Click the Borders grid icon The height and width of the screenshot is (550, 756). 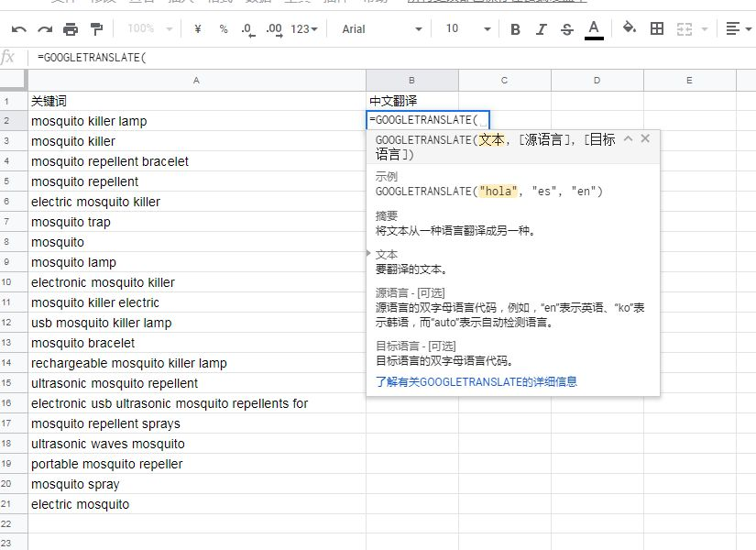[x=657, y=29]
